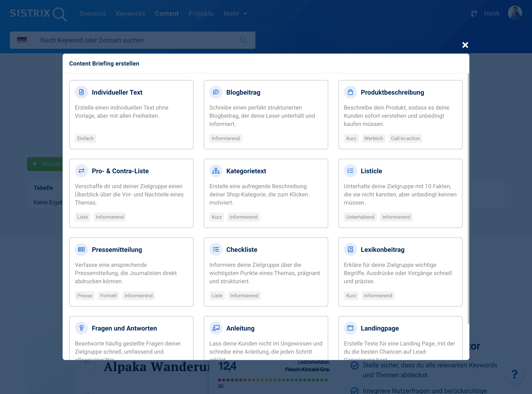Open the apps grid next to Henk
The width and height of the screenshot is (532, 394).
point(474,14)
